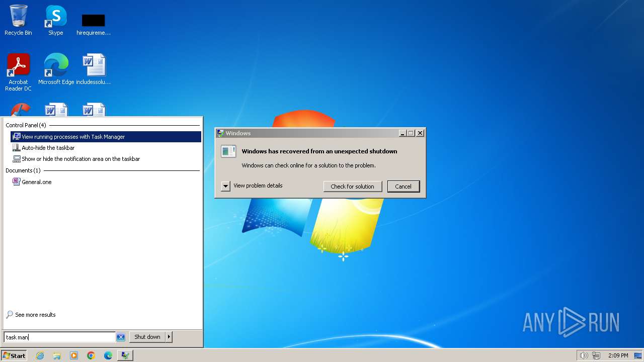Expand View problem details arrow
The width and height of the screenshot is (644, 362).
click(x=225, y=186)
